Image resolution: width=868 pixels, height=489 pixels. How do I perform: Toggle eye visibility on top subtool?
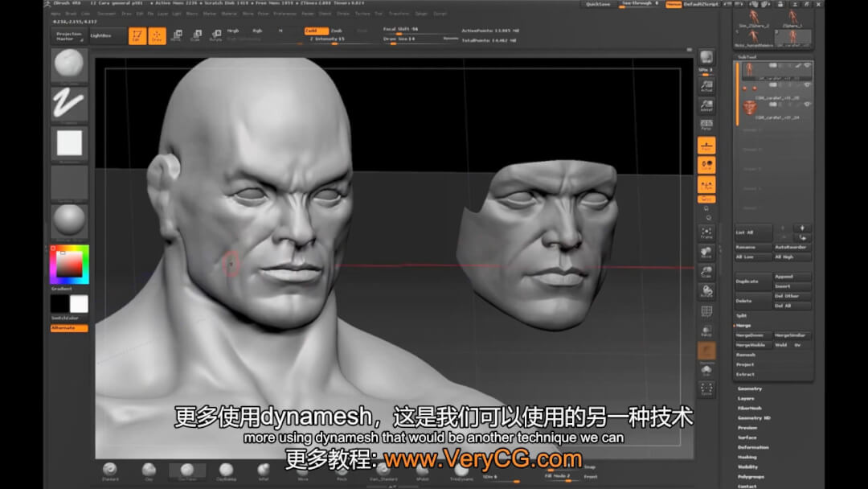click(807, 66)
